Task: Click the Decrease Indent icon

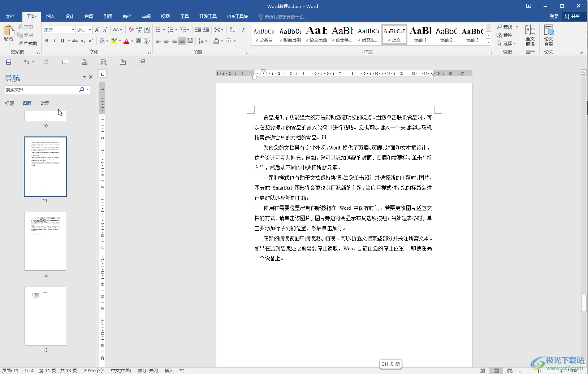Action: tap(198, 30)
